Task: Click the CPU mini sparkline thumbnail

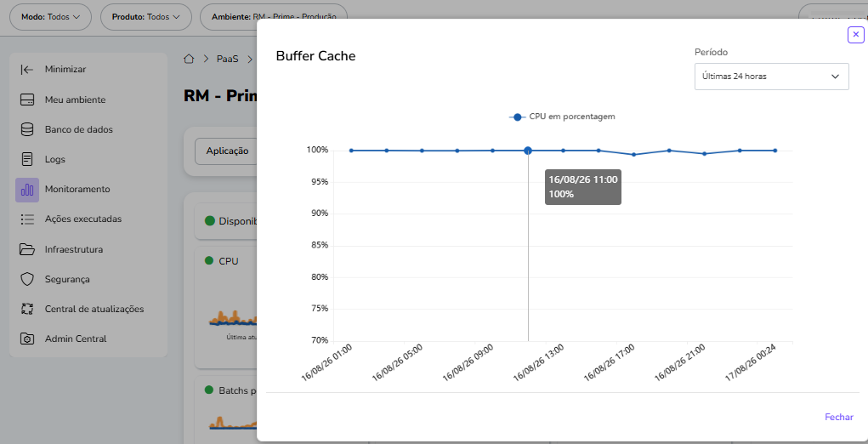Action: pyautogui.click(x=234, y=318)
